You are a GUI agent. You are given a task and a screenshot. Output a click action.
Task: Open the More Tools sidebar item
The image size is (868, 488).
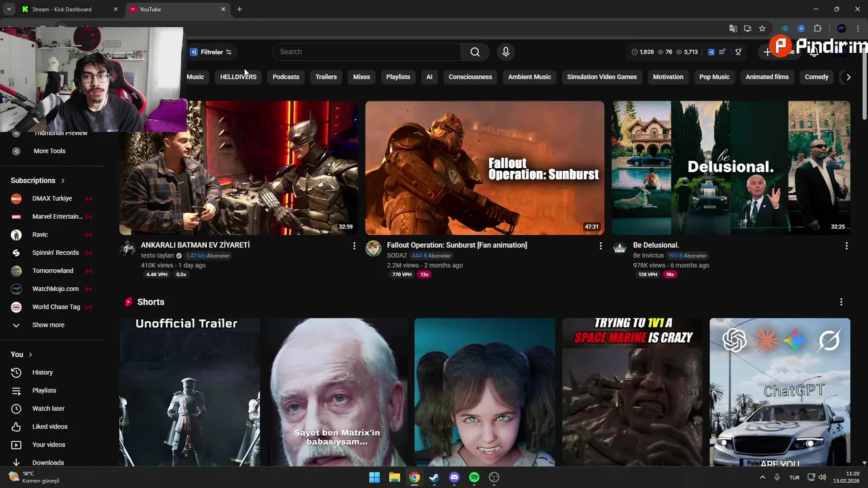(x=50, y=151)
